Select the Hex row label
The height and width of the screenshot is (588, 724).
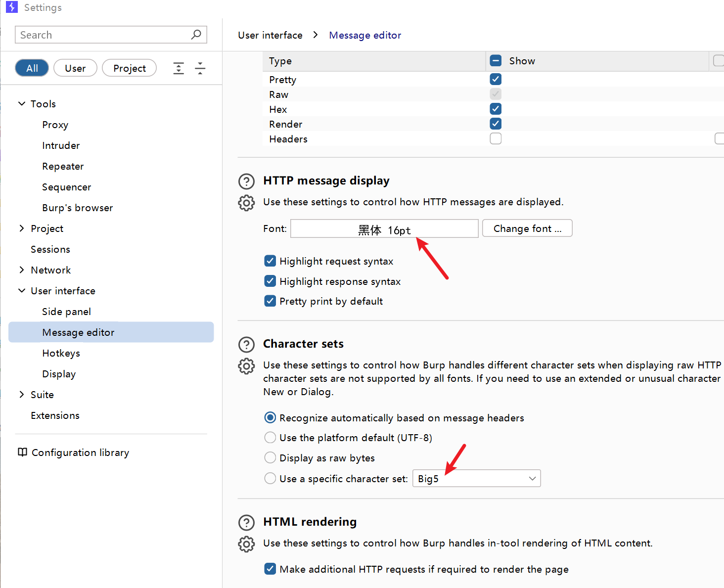pos(278,109)
